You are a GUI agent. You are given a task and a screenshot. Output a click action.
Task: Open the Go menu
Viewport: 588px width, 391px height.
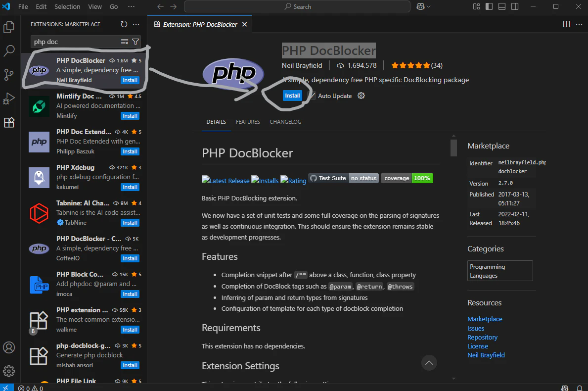(114, 6)
